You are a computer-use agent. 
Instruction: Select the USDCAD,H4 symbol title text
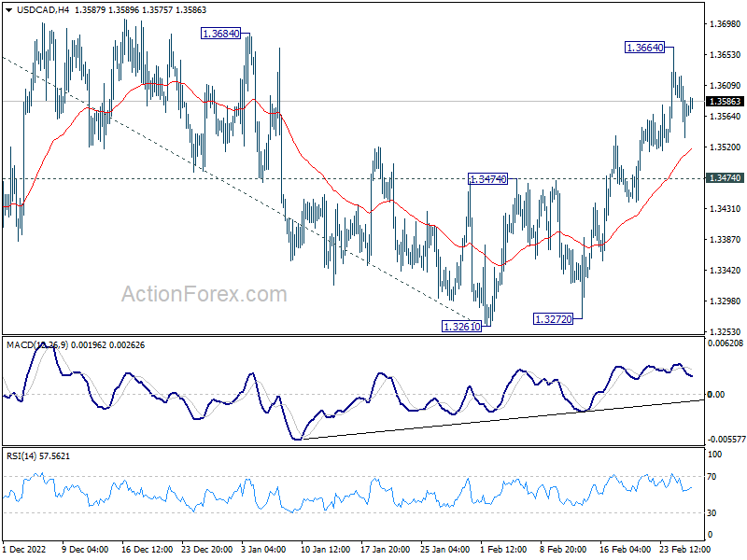(x=43, y=10)
